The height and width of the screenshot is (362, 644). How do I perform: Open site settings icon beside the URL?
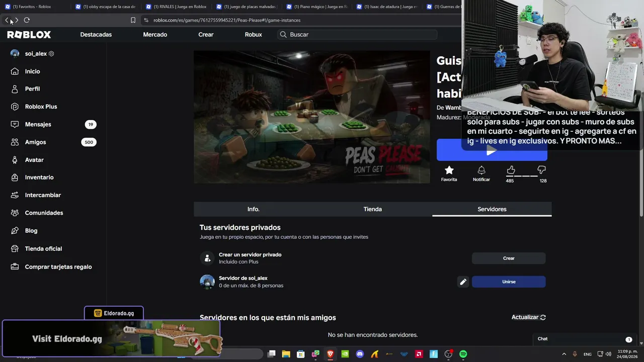tap(146, 20)
